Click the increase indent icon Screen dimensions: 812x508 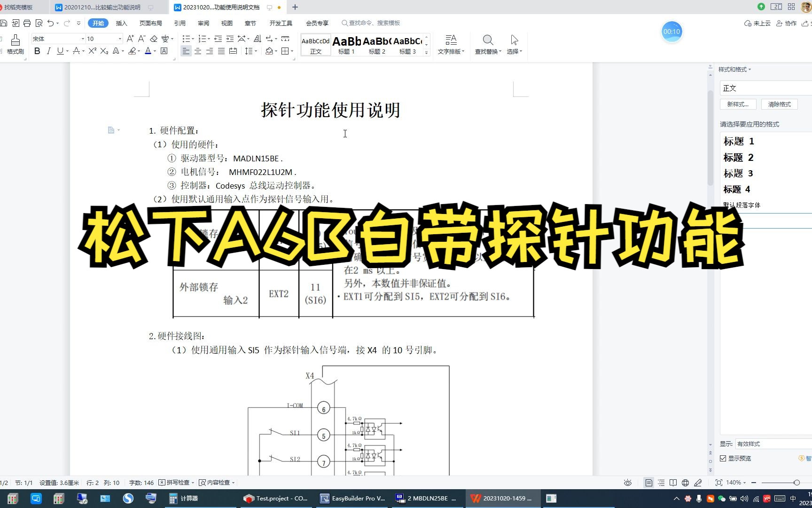pyautogui.click(x=230, y=39)
